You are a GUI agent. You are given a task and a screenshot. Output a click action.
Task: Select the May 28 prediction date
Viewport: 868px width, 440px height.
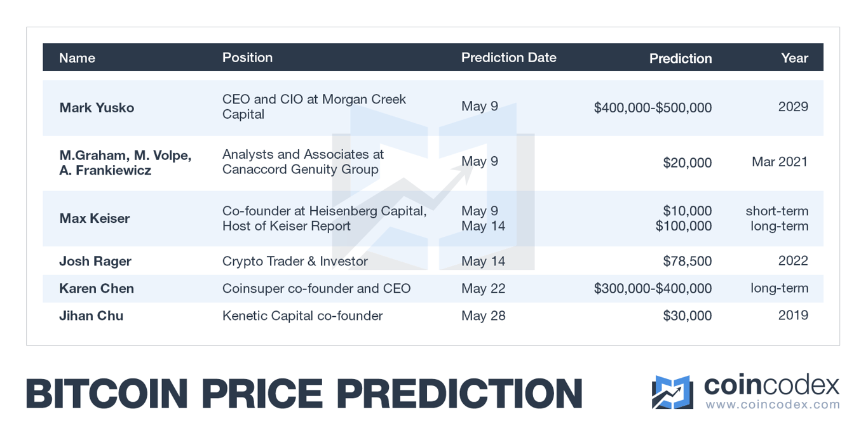coord(484,316)
